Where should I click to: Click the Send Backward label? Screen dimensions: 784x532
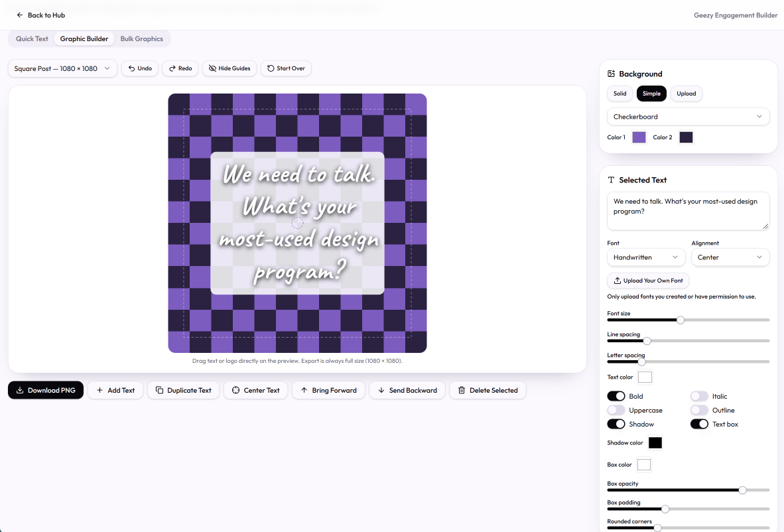413,391
